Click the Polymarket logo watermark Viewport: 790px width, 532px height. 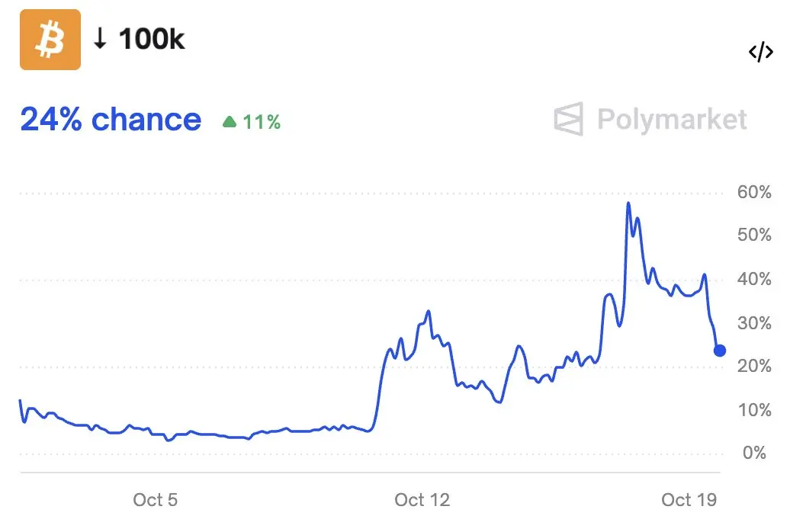click(569, 119)
